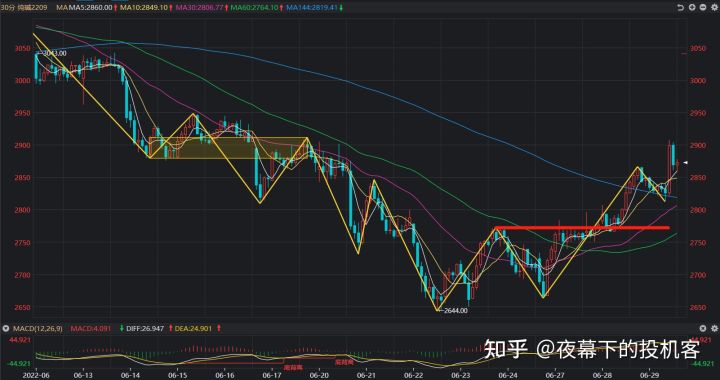Click the 2900 level on right price axis

coord(698,145)
